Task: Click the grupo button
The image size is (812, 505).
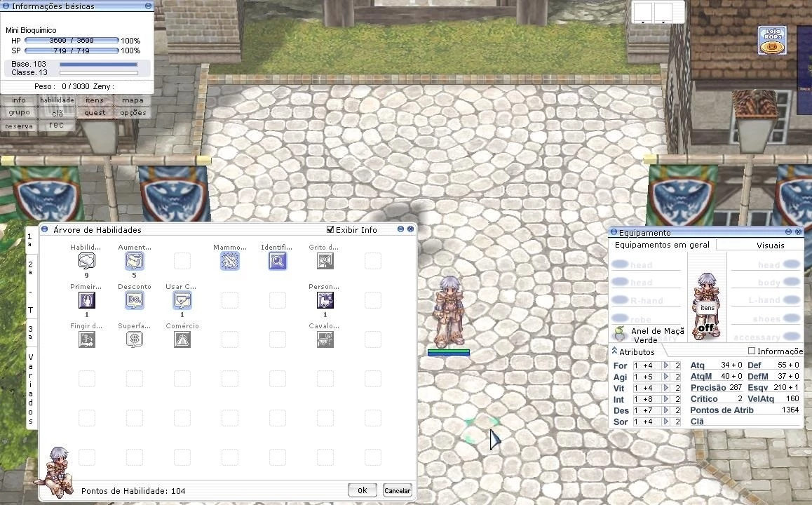Action: click(19, 112)
